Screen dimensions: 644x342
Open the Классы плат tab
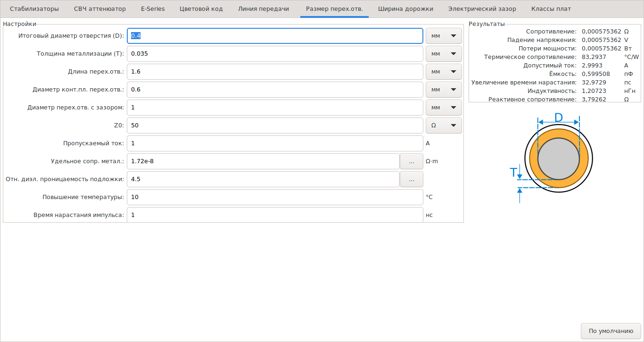[x=551, y=9]
